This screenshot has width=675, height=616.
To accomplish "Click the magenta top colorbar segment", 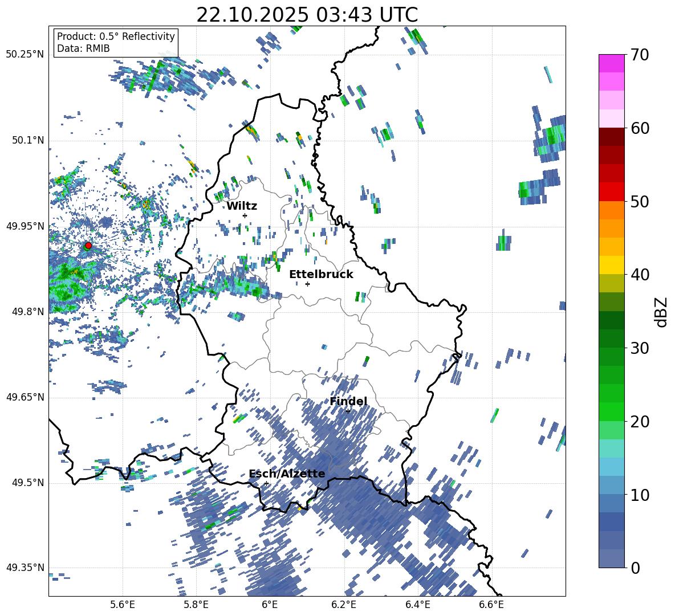I will click(x=611, y=63).
